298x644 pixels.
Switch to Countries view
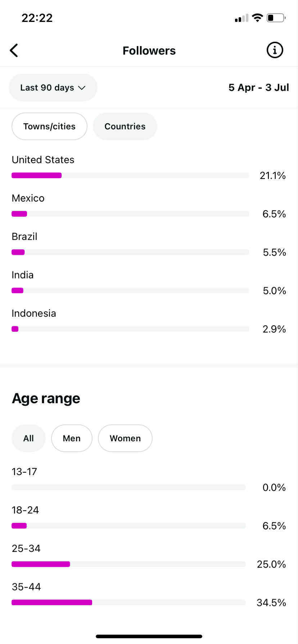click(125, 126)
